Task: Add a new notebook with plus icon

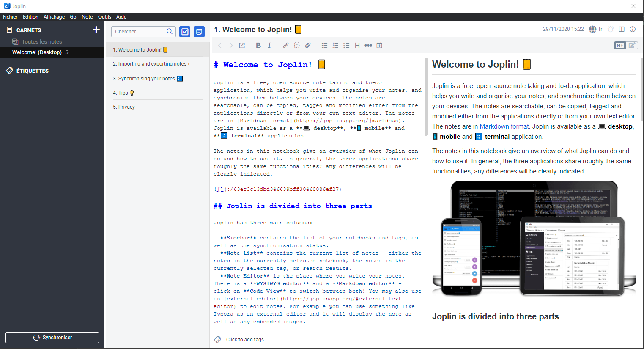Action: tap(96, 30)
